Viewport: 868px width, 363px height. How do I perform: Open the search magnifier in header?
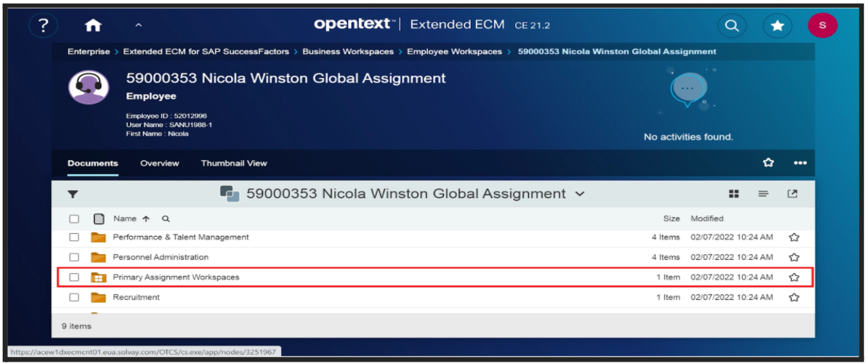point(732,25)
